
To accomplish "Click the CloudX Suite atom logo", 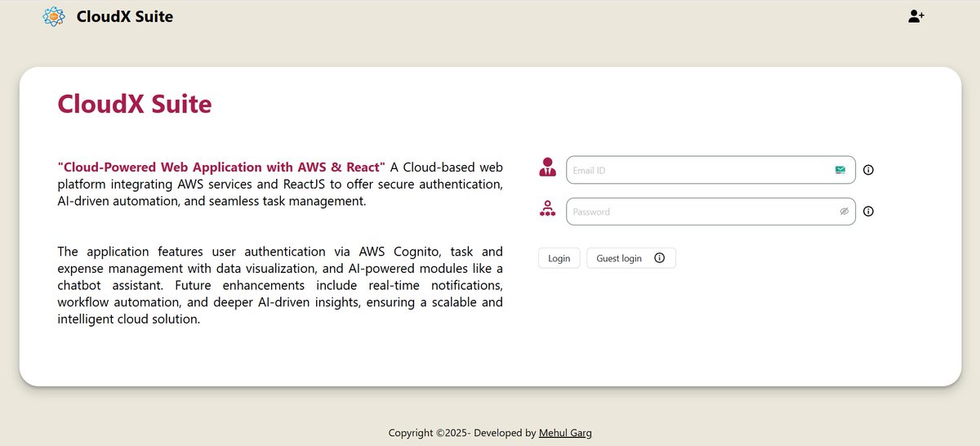I will 53,16.
